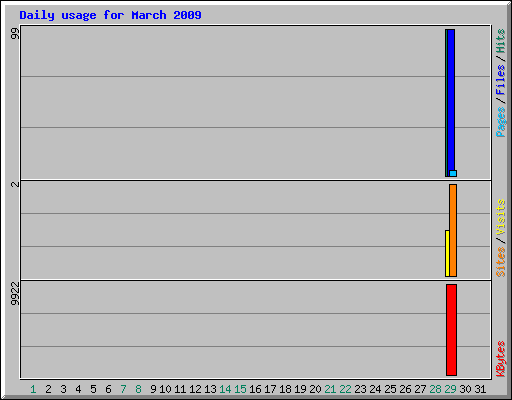
Task: Click day "27" on the x-axis
Action: (x=420, y=389)
